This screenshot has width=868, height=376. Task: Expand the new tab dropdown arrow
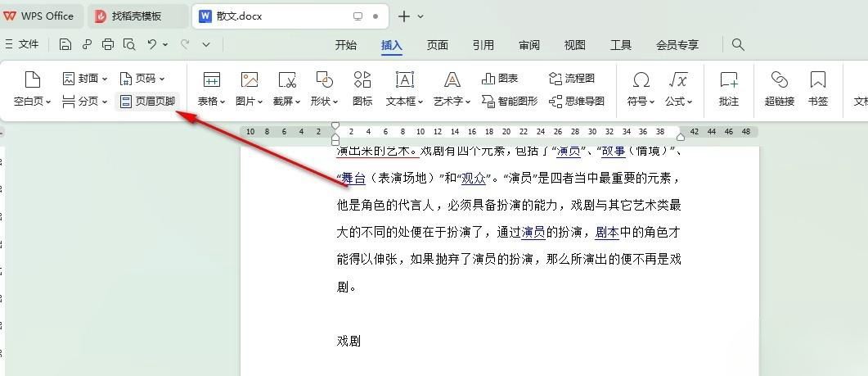tap(421, 16)
